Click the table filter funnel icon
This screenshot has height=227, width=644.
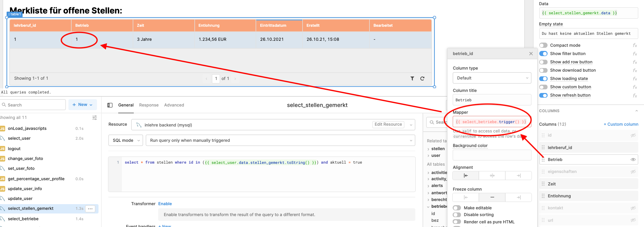click(x=412, y=78)
